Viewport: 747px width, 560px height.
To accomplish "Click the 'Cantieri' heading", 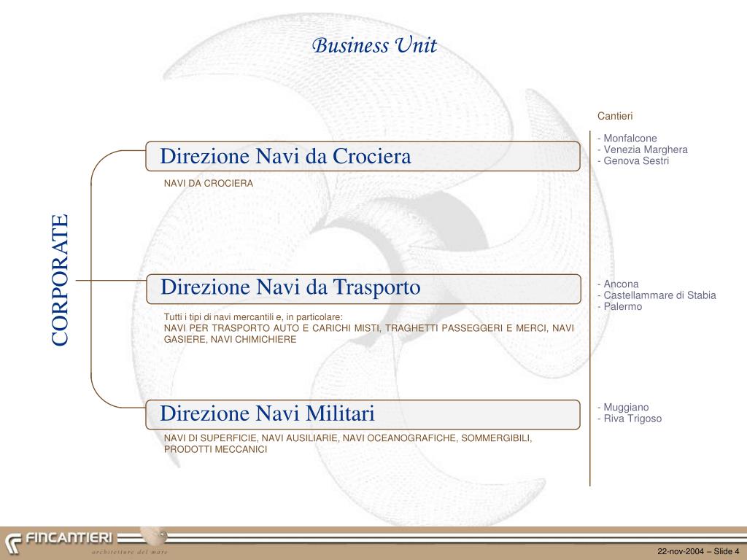I will 615,116.
